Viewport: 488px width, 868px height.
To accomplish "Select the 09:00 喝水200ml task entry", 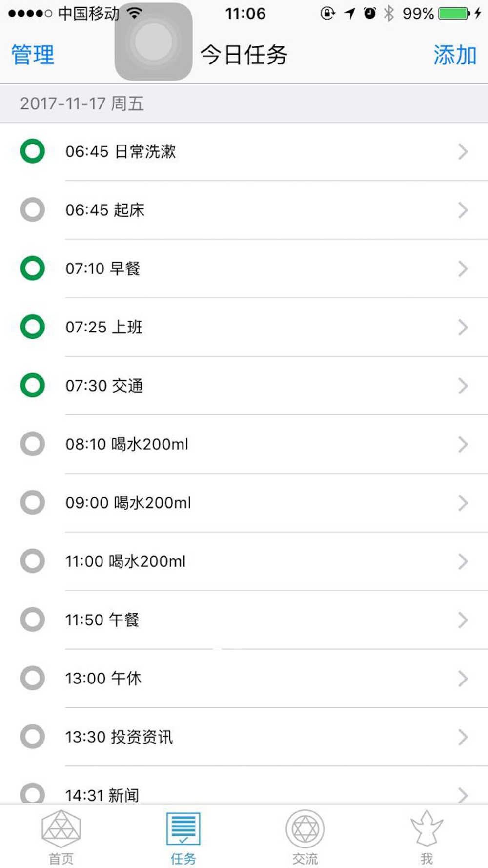I will [x=244, y=503].
